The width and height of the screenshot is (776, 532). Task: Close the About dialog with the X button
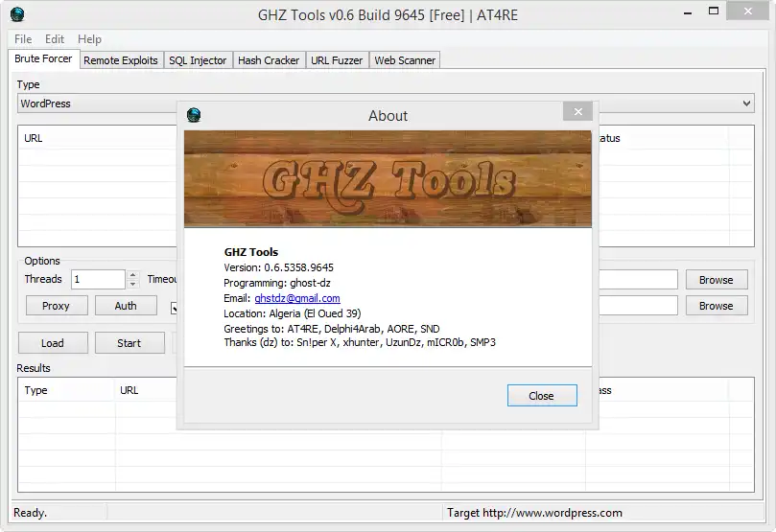pyautogui.click(x=577, y=112)
